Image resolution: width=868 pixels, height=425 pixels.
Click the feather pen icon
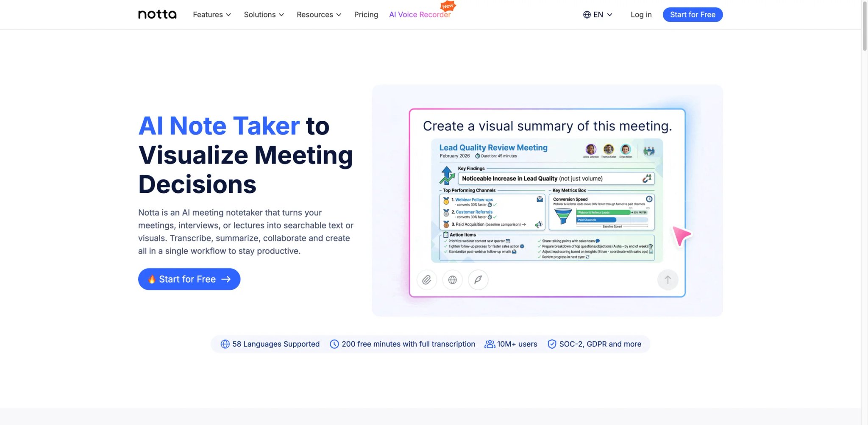click(478, 280)
